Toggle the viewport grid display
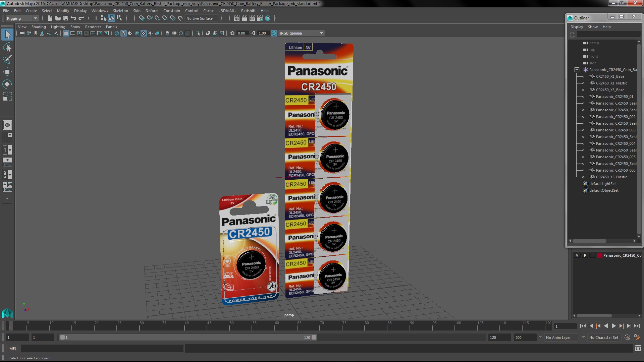Image resolution: width=644 pixels, height=362 pixels. pos(66,33)
